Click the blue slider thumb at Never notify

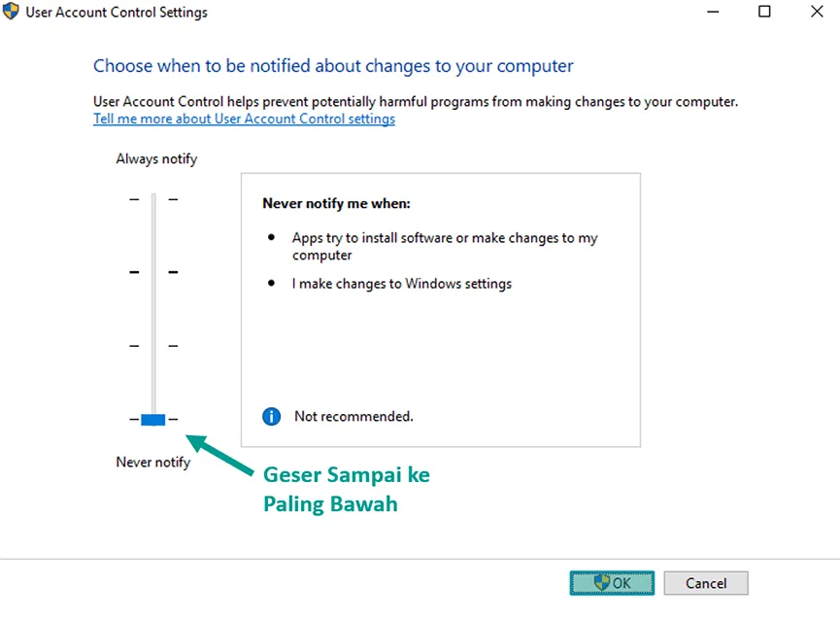coord(153,420)
